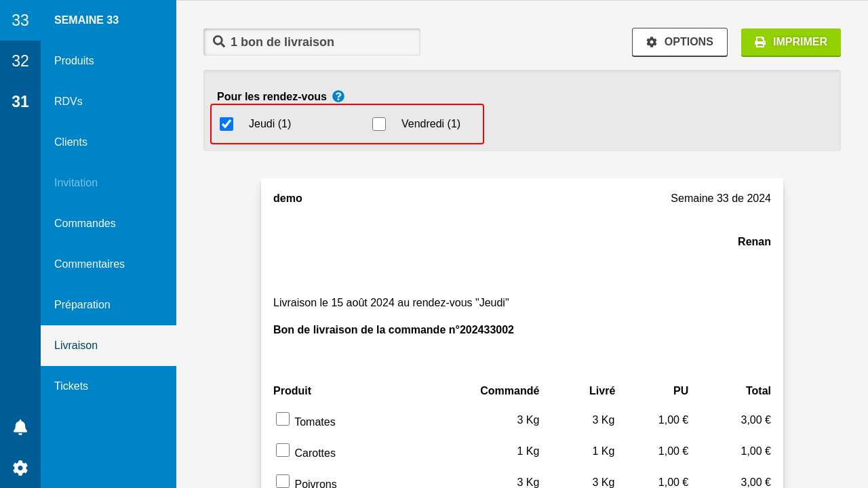Viewport: 868px width, 488px height.
Task: Open the Produits menu item
Action: (74, 61)
